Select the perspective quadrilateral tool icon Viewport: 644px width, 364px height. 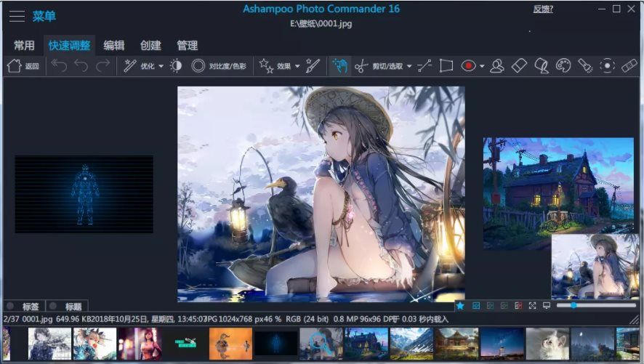point(446,66)
